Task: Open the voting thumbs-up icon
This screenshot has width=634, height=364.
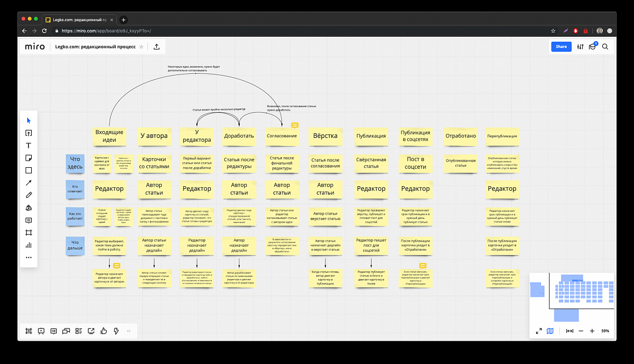Action: click(x=103, y=331)
